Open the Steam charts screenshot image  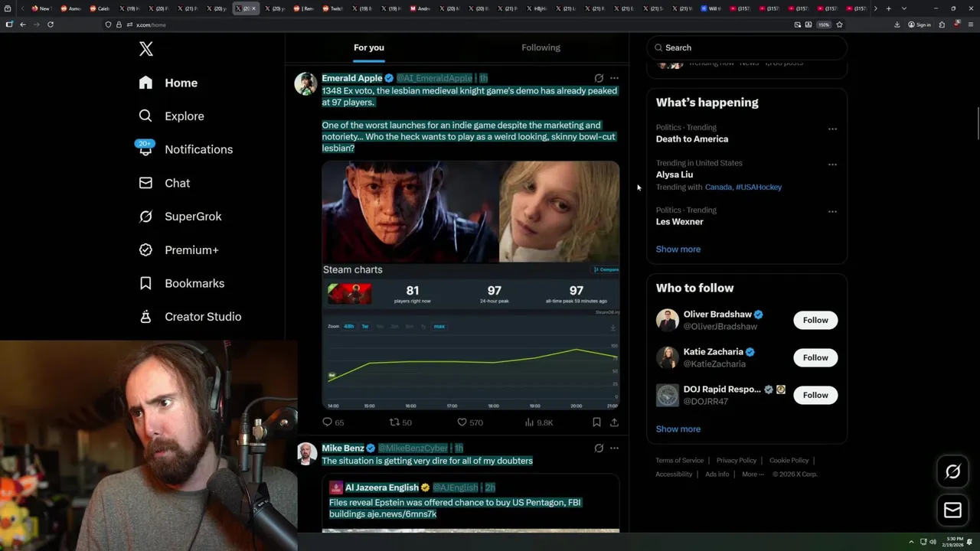coord(471,337)
